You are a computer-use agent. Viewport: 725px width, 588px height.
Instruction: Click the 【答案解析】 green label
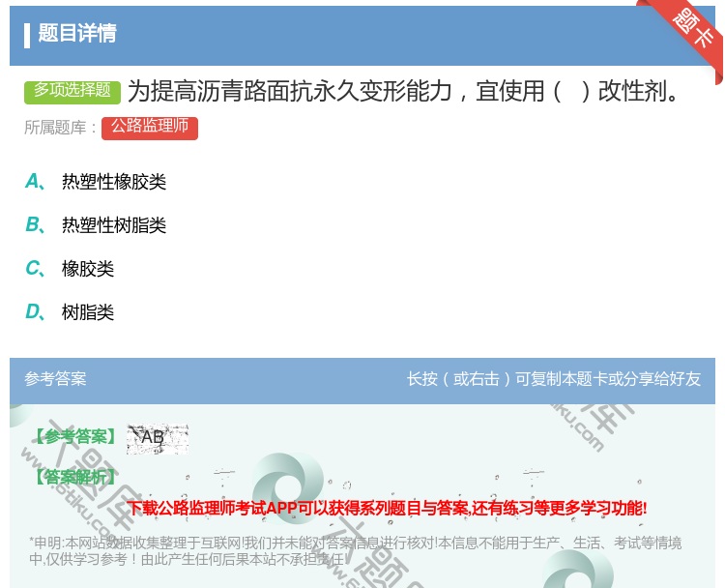point(75,476)
